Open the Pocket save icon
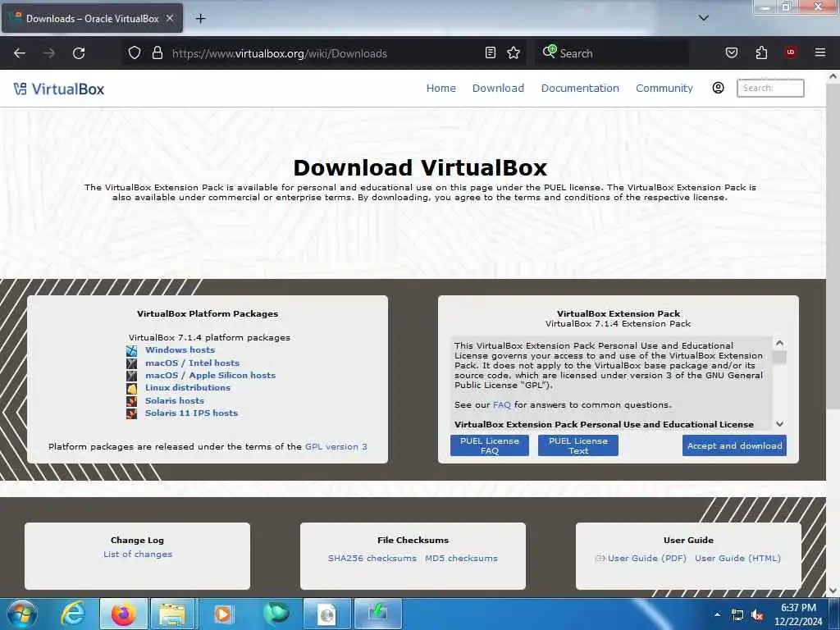 point(731,52)
